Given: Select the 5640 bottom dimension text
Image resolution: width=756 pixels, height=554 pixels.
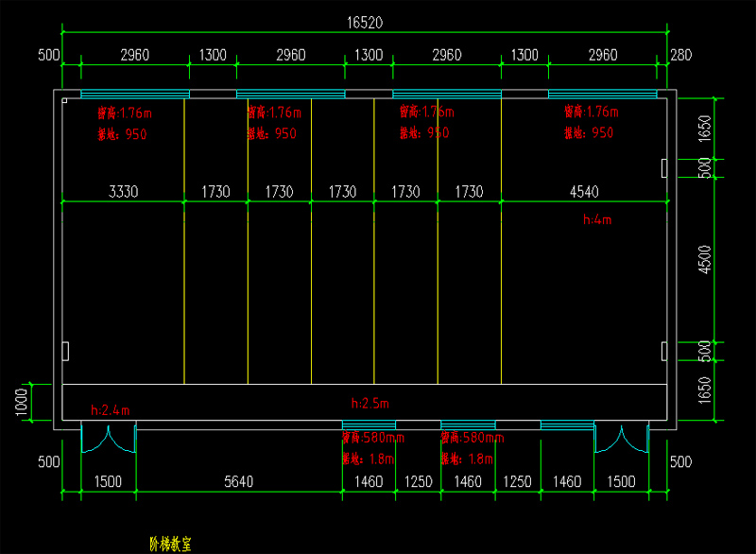Looking at the screenshot, I should [238, 481].
